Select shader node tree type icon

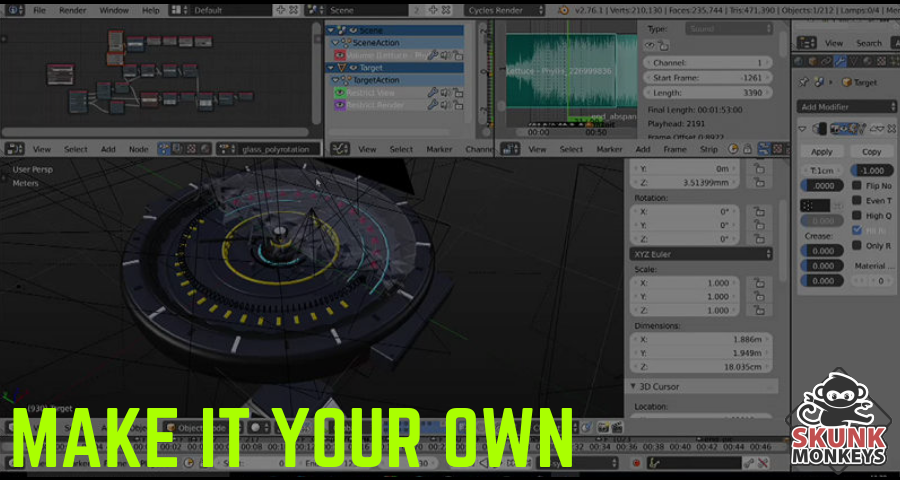point(164,149)
